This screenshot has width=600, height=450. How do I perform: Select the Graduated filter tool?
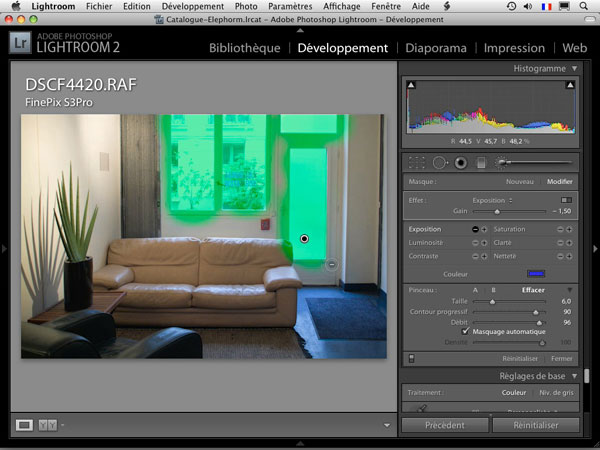[481, 163]
